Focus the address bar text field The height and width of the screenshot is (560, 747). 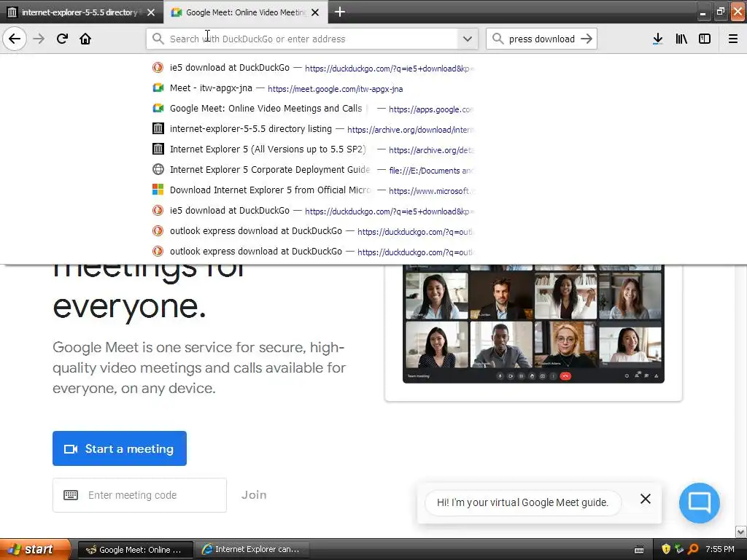(x=312, y=39)
